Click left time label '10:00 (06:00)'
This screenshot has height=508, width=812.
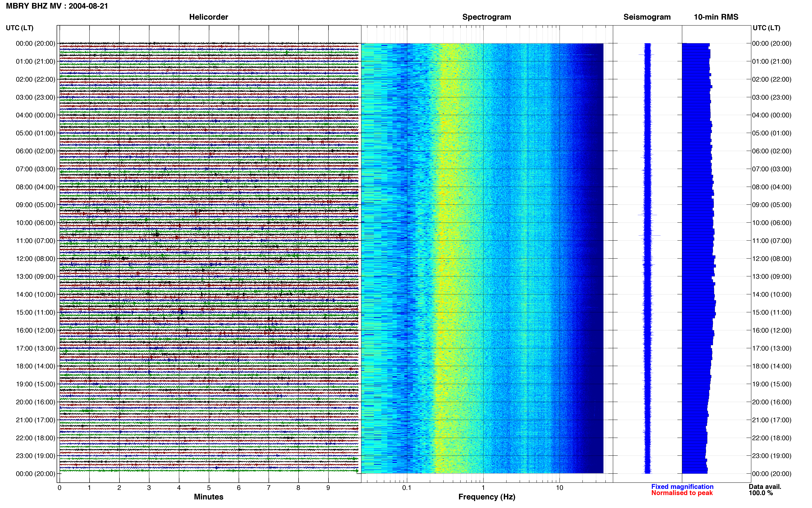click(36, 223)
